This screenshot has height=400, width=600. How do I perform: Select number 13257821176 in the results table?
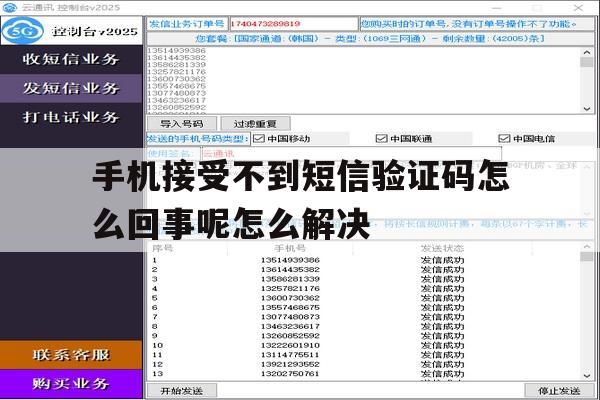pos(290,289)
